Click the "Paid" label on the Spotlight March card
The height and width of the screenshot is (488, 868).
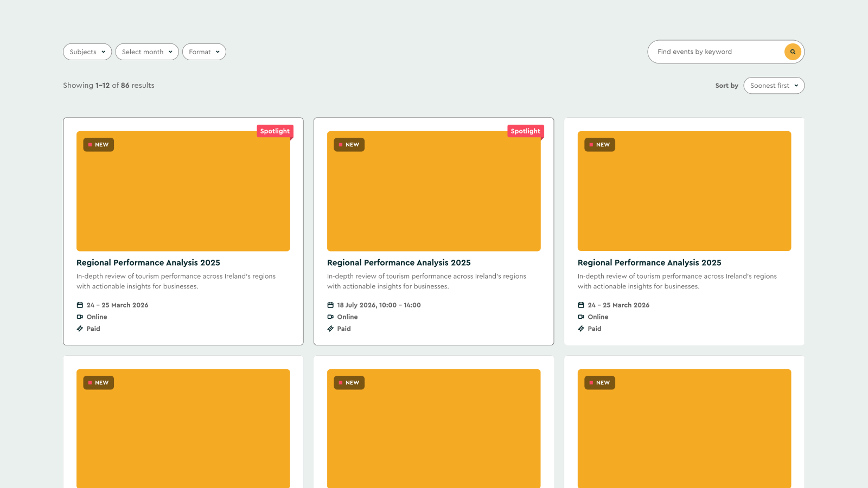tap(93, 329)
